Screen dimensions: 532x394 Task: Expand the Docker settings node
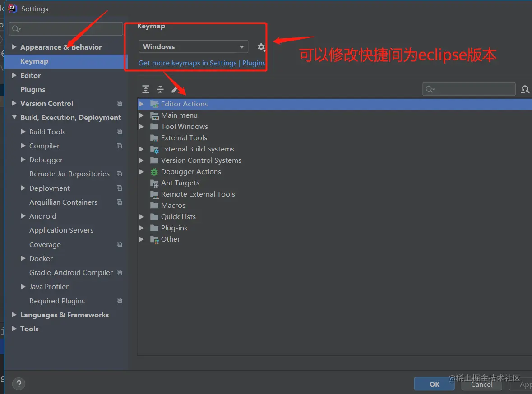point(23,258)
